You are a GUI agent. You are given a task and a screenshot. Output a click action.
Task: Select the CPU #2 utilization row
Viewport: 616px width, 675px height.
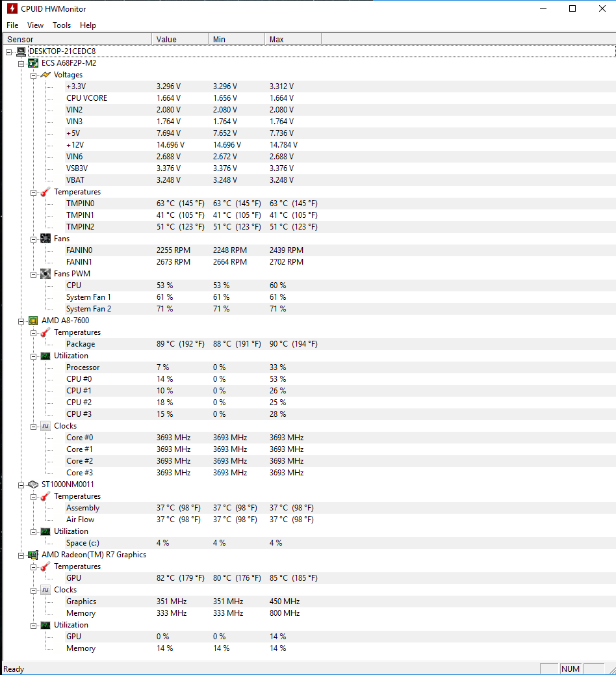click(x=340, y=403)
